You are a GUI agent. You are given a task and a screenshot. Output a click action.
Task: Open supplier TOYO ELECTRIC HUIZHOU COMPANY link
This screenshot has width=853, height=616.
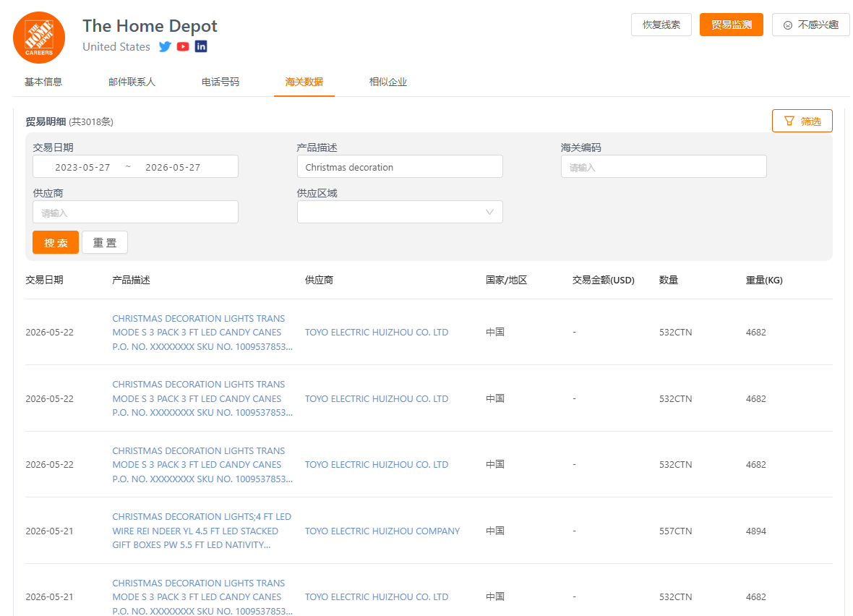coord(382,531)
